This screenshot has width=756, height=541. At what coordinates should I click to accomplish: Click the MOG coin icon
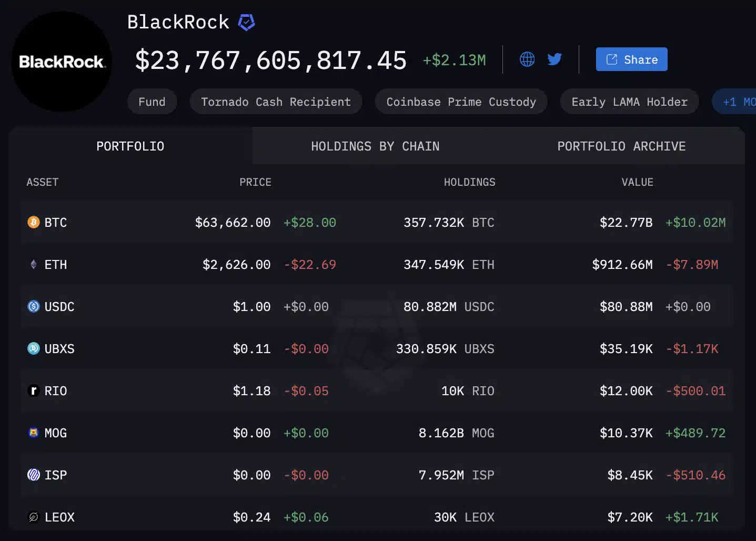click(x=34, y=433)
